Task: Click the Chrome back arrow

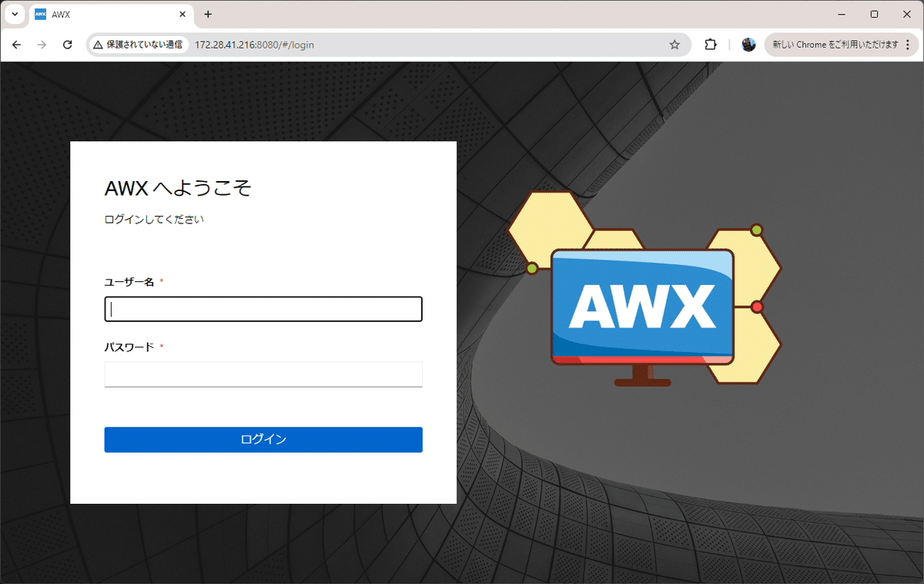Action: [x=16, y=45]
